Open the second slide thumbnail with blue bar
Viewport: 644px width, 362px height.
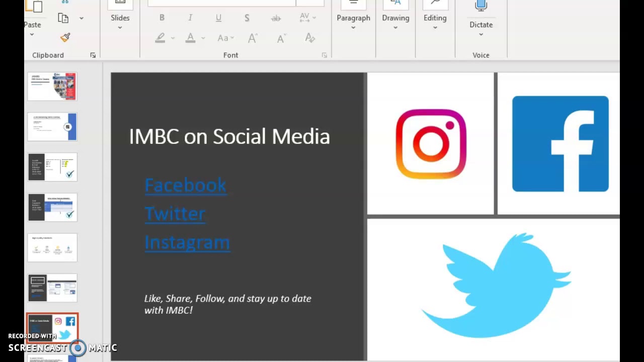click(x=52, y=127)
